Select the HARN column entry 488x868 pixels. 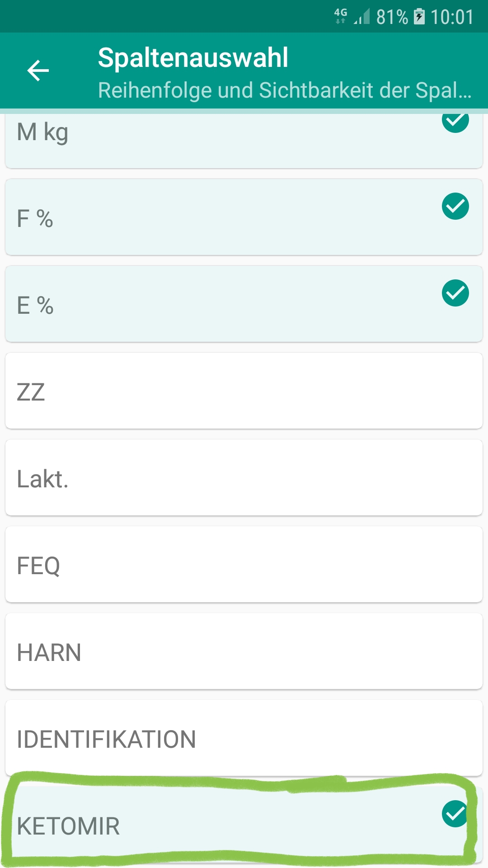tap(244, 651)
